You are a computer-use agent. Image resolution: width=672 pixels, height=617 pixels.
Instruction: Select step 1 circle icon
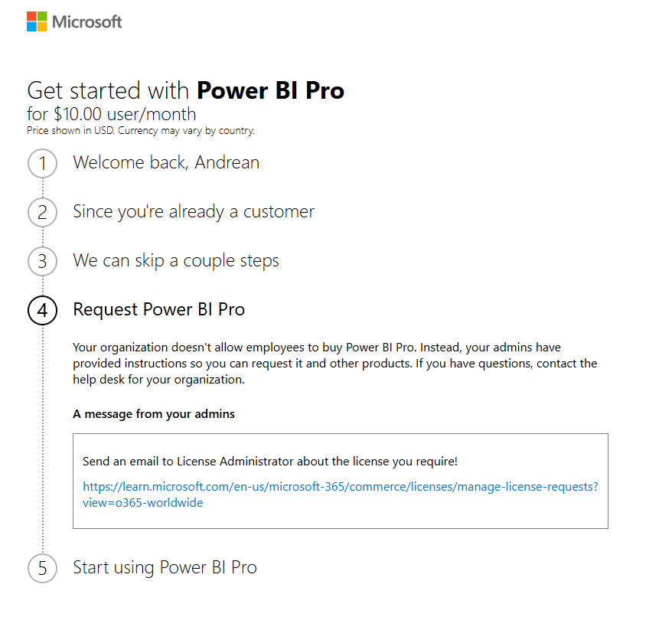click(42, 164)
